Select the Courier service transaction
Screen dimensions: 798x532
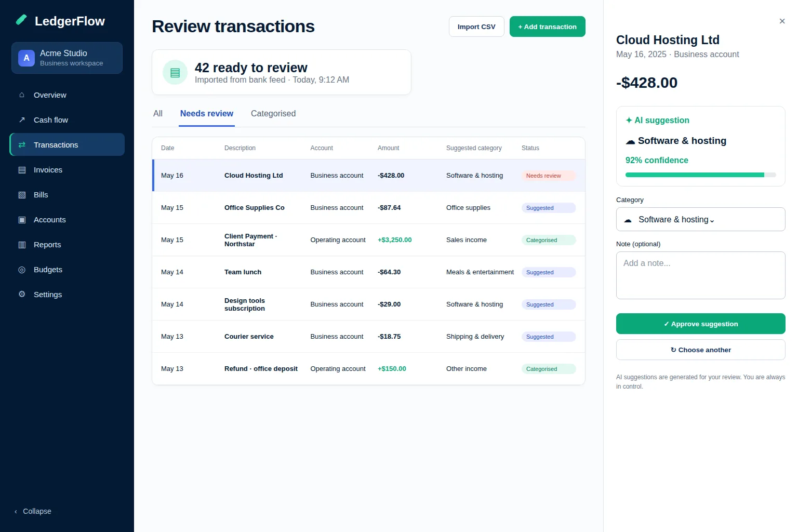point(368,337)
